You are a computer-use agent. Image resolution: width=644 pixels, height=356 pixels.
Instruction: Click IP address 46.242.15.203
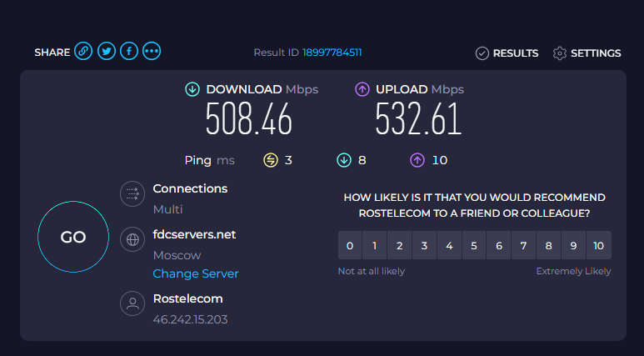click(x=190, y=320)
